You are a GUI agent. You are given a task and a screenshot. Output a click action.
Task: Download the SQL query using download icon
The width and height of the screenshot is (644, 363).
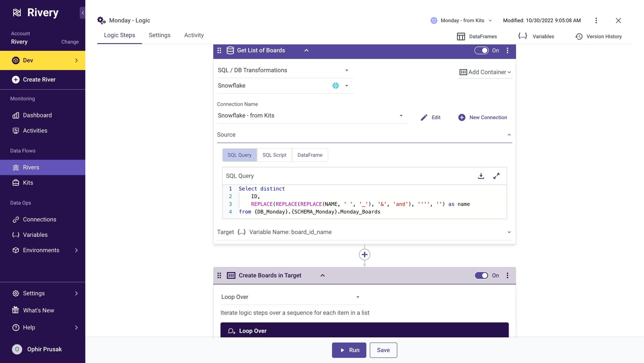481,176
